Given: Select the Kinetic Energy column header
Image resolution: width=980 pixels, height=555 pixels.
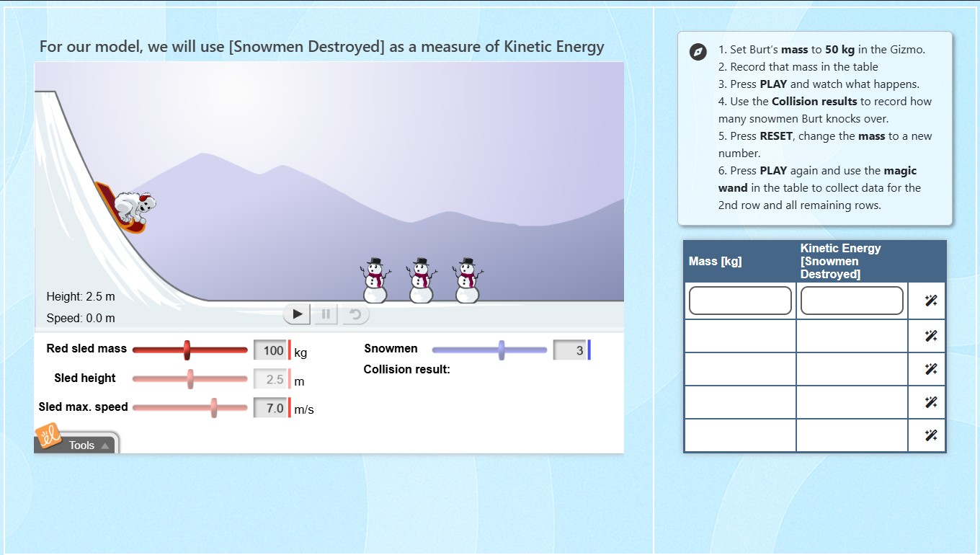Looking at the screenshot, I should point(839,262).
